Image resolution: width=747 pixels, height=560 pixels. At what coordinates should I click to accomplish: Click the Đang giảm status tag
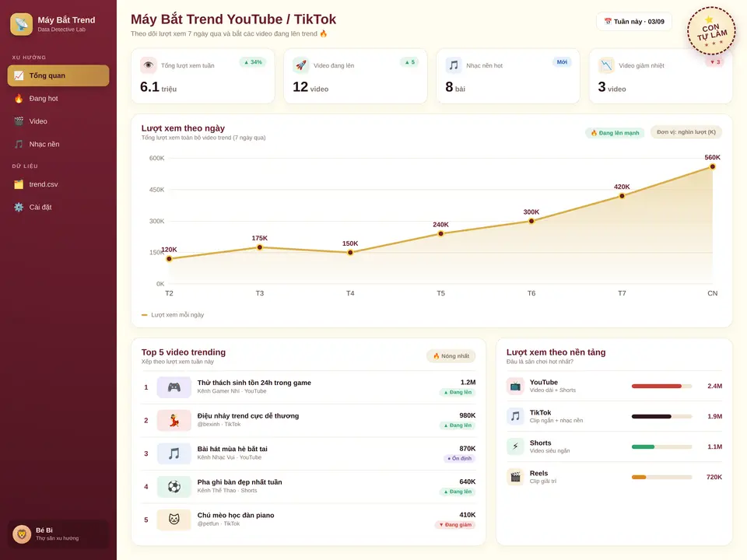point(455,525)
